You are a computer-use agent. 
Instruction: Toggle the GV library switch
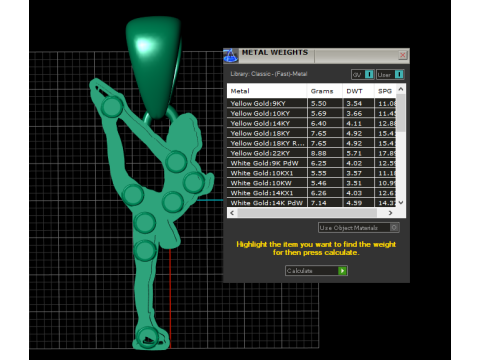tap(363, 75)
